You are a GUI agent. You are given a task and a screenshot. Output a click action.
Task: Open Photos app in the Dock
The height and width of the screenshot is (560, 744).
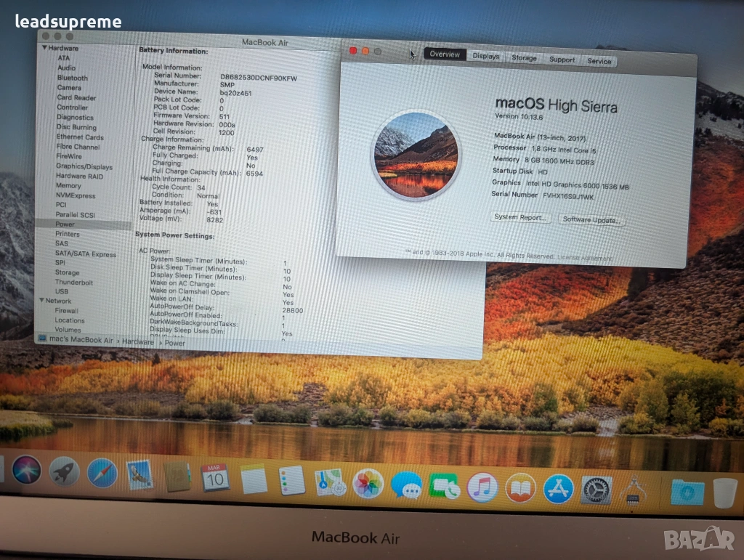(x=368, y=483)
